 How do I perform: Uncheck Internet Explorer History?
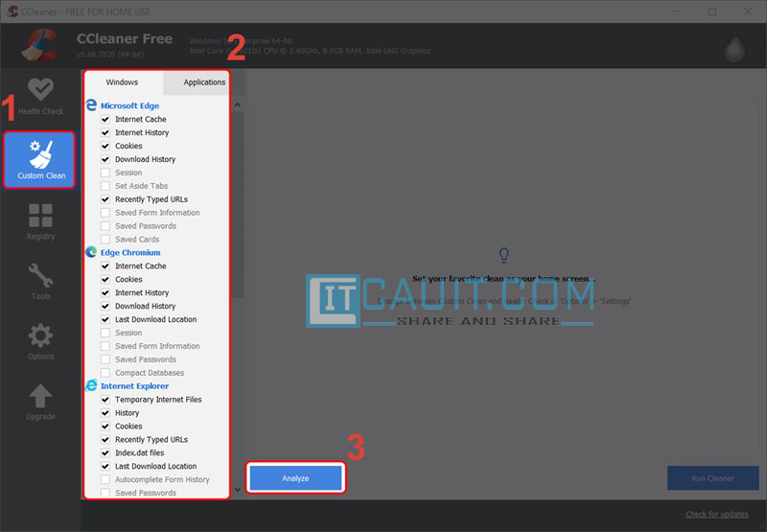point(105,413)
